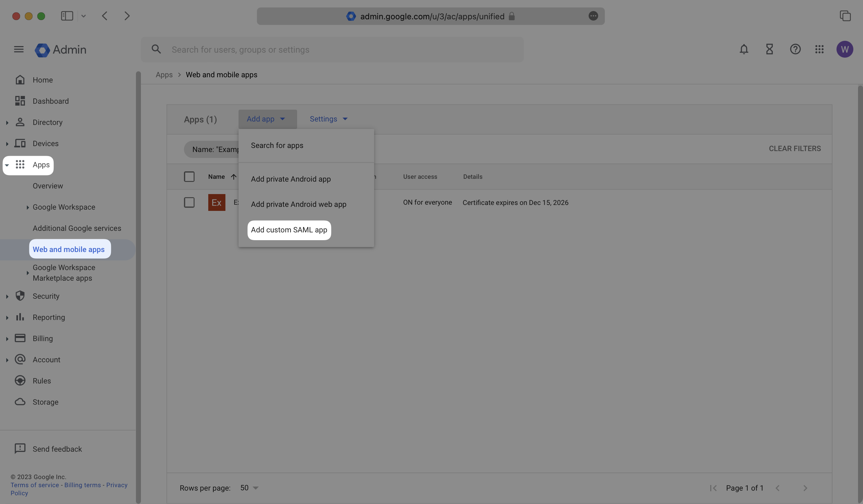Click the hamburger navigation menu icon
This screenshot has height=504, width=863.
coord(18,49)
